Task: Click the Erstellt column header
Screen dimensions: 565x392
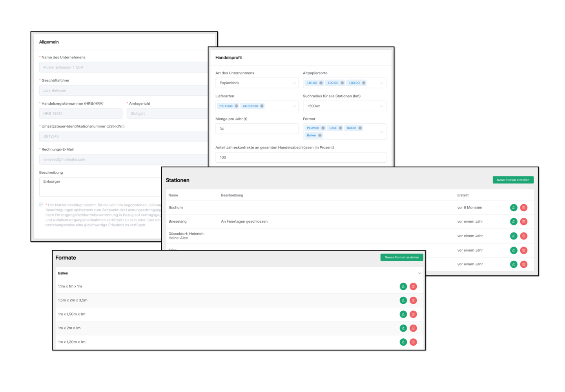Action: pyautogui.click(x=463, y=195)
